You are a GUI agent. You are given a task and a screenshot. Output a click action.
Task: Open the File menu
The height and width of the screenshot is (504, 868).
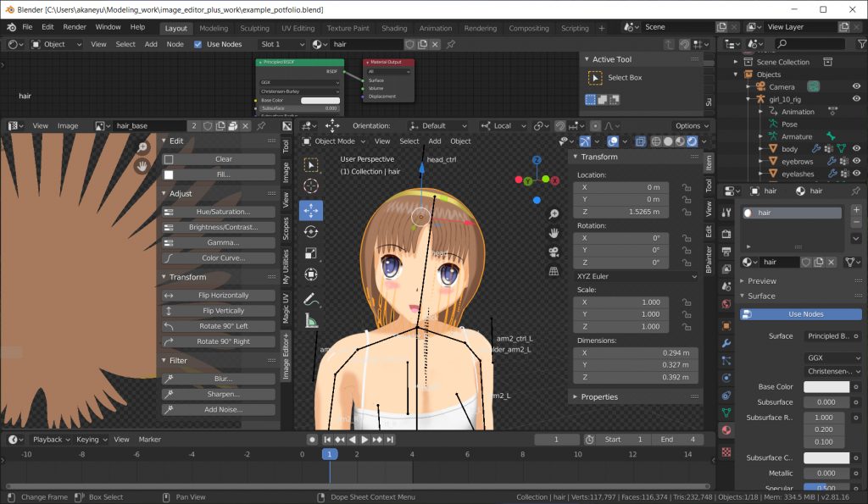point(27,27)
